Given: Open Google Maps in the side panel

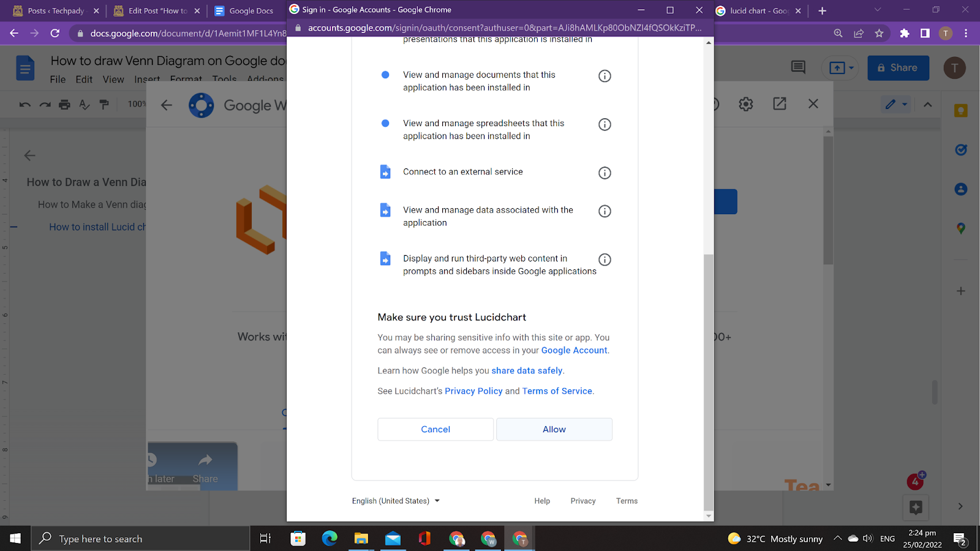Looking at the screenshot, I should pos(961,228).
